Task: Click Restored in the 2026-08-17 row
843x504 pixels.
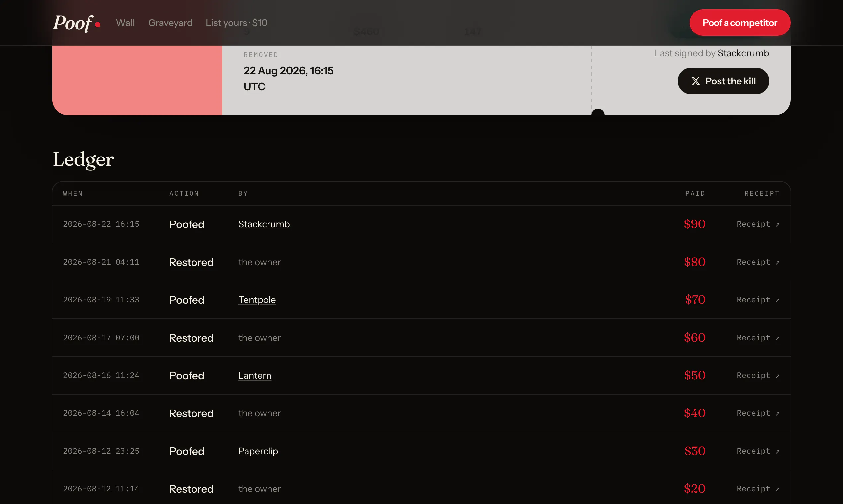Action: coord(192,338)
